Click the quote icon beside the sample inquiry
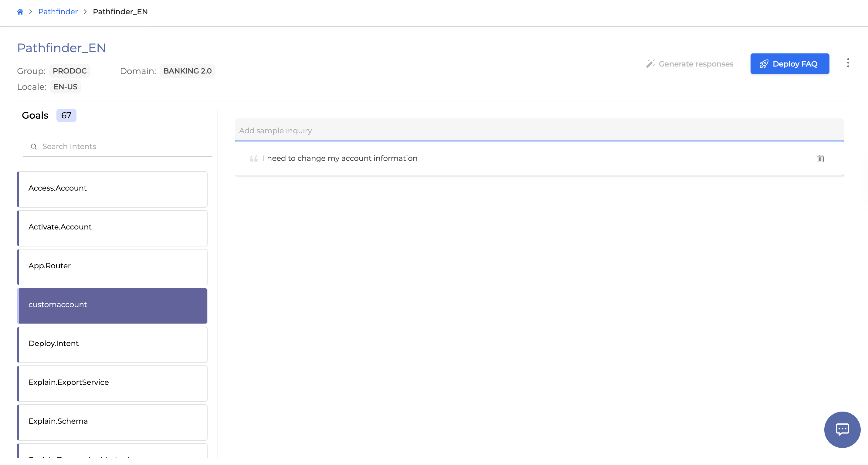Viewport: 868px width, 465px height. (253, 158)
